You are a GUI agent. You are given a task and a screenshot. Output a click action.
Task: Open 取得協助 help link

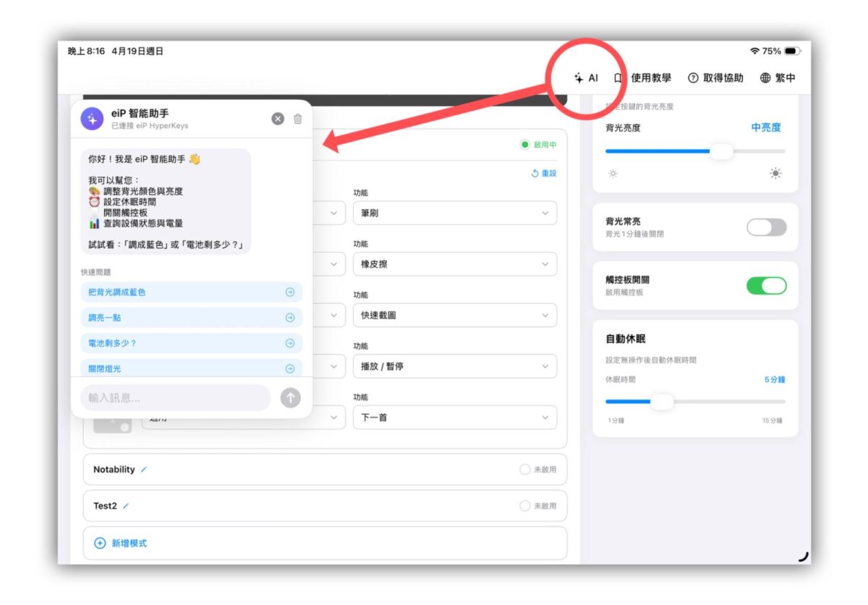715,78
